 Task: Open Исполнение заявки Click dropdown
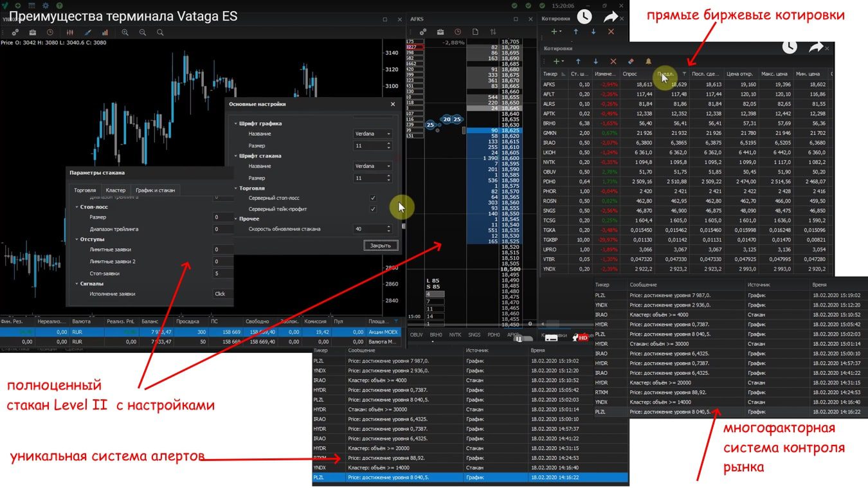223,294
